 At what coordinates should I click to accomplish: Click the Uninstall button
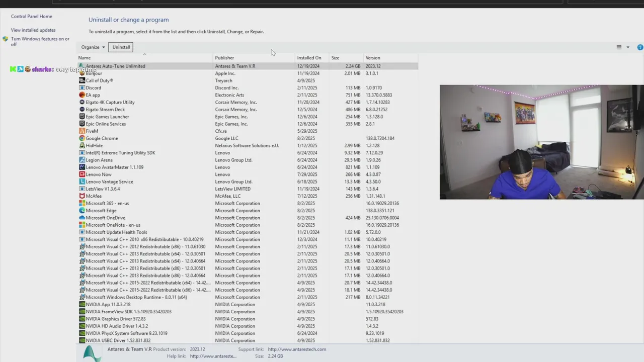click(121, 47)
